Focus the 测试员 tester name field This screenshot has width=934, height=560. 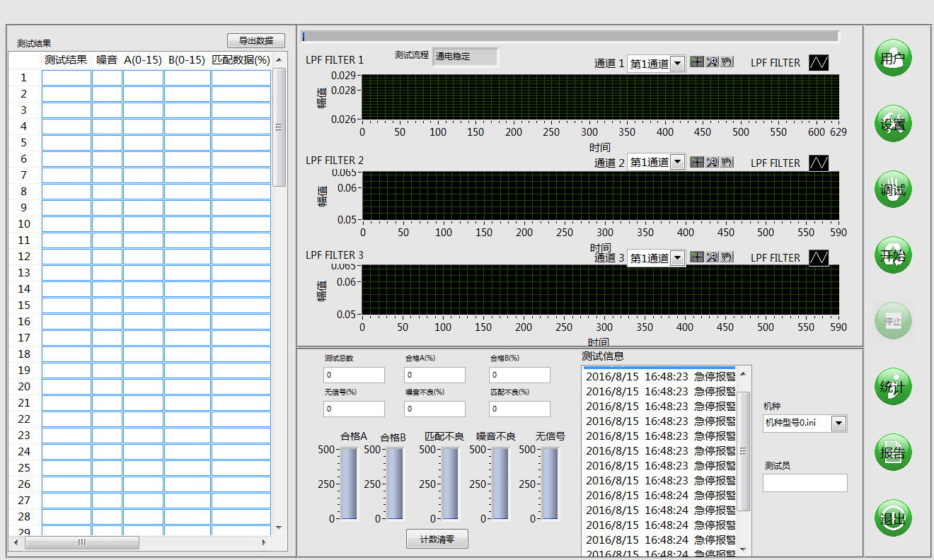[x=805, y=483]
